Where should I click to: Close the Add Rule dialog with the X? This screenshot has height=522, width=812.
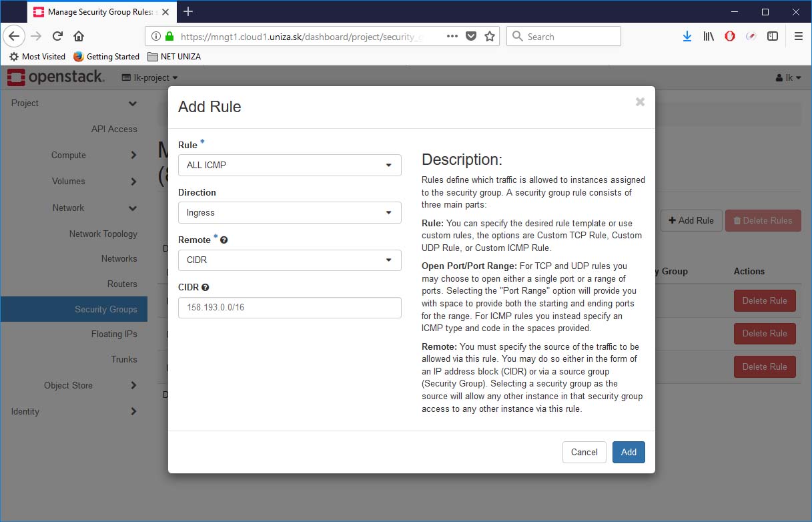[640, 101]
